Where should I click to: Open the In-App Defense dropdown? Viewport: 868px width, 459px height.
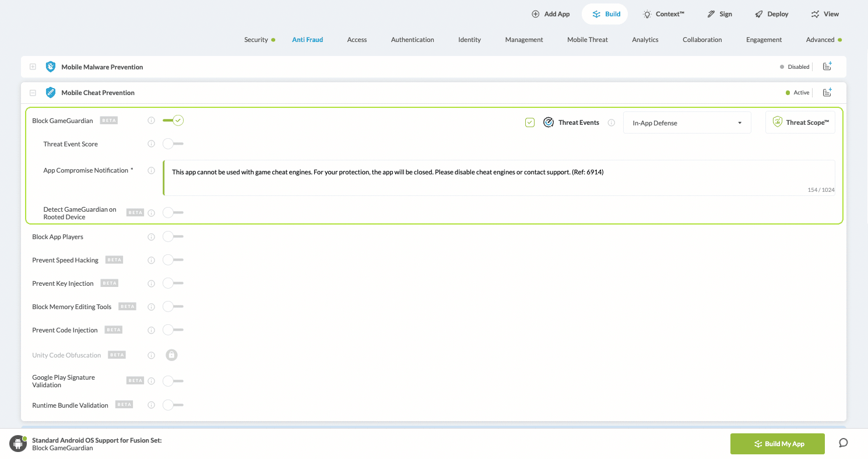tap(687, 123)
